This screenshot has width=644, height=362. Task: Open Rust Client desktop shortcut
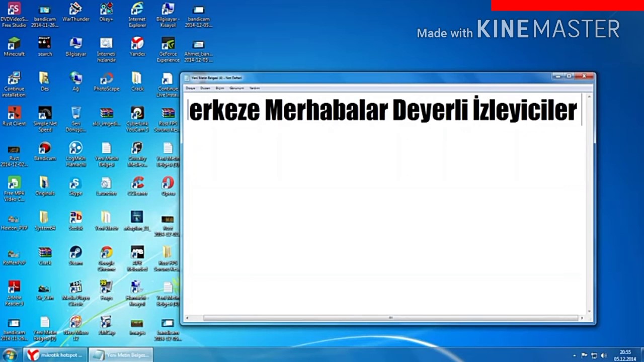pyautogui.click(x=14, y=116)
